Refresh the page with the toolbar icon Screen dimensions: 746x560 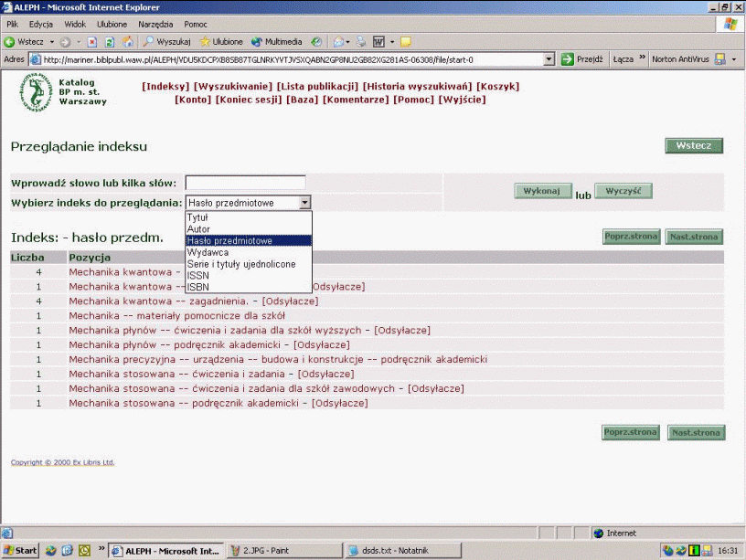pyautogui.click(x=110, y=42)
